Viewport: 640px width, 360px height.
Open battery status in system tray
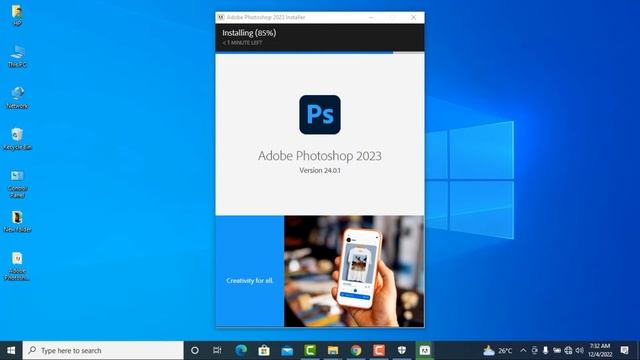pyautogui.click(x=557, y=350)
